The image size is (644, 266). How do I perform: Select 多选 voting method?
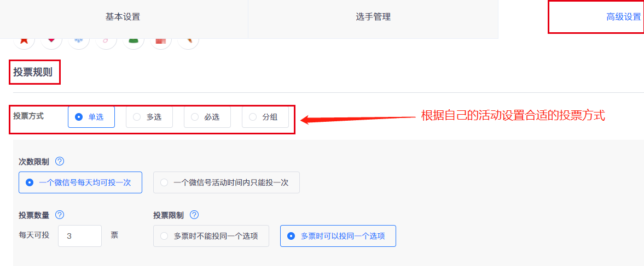click(x=149, y=117)
